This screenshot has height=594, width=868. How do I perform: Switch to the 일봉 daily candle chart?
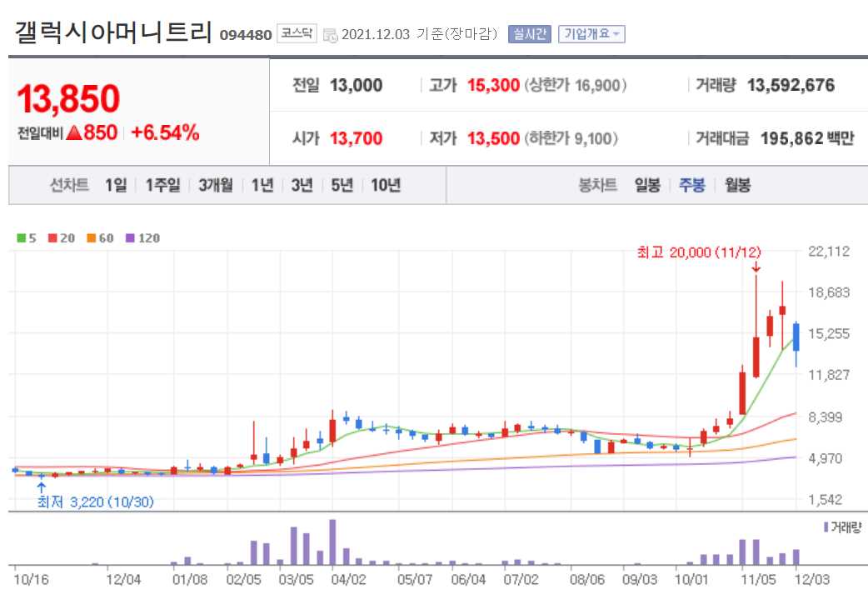click(x=647, y=185)
